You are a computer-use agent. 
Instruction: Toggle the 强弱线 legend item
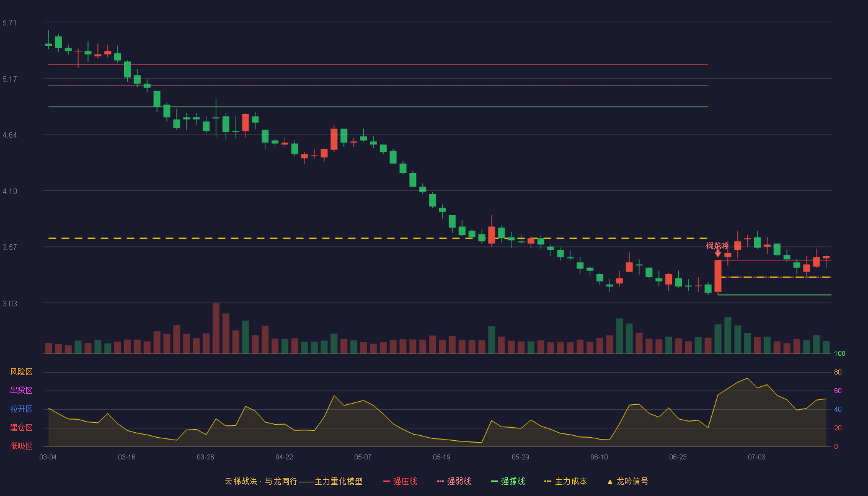coord(454,481)
